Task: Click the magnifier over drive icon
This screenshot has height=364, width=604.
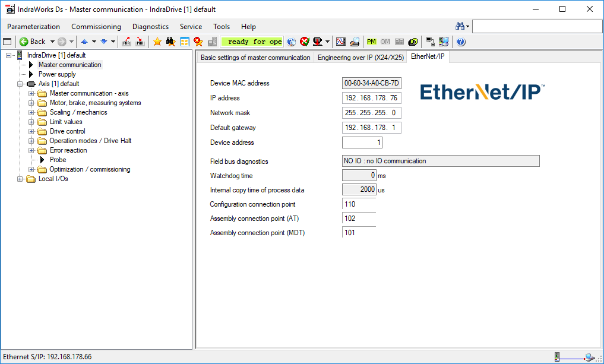Action: click(x=355, y=42)
